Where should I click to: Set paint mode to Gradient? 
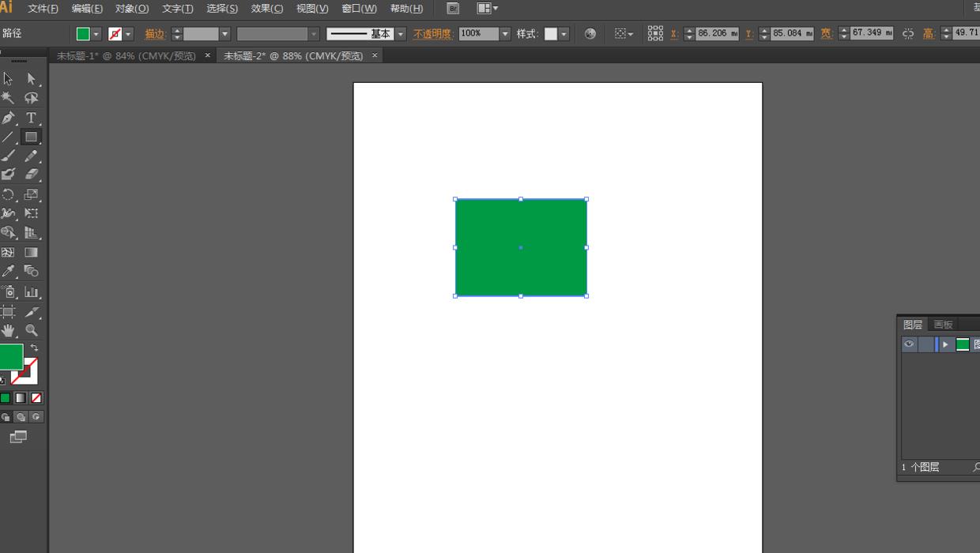tap(21, 398)
